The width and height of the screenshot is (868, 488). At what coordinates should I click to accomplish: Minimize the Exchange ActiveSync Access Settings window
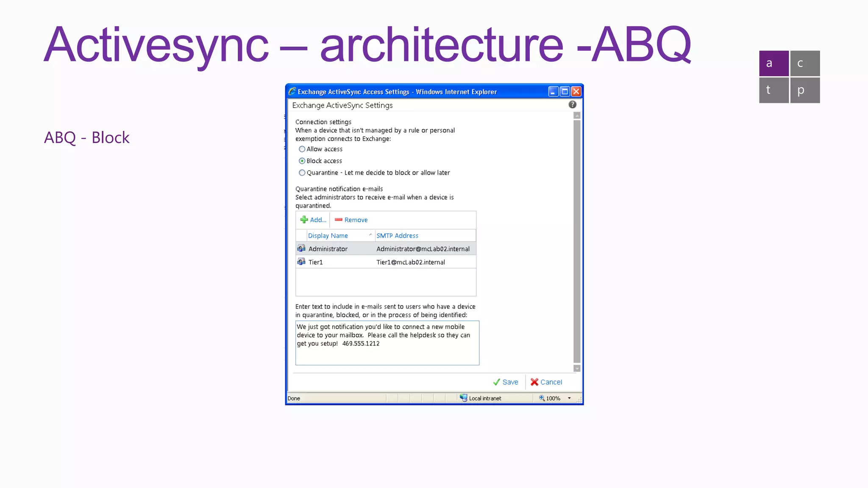(553, 91)
